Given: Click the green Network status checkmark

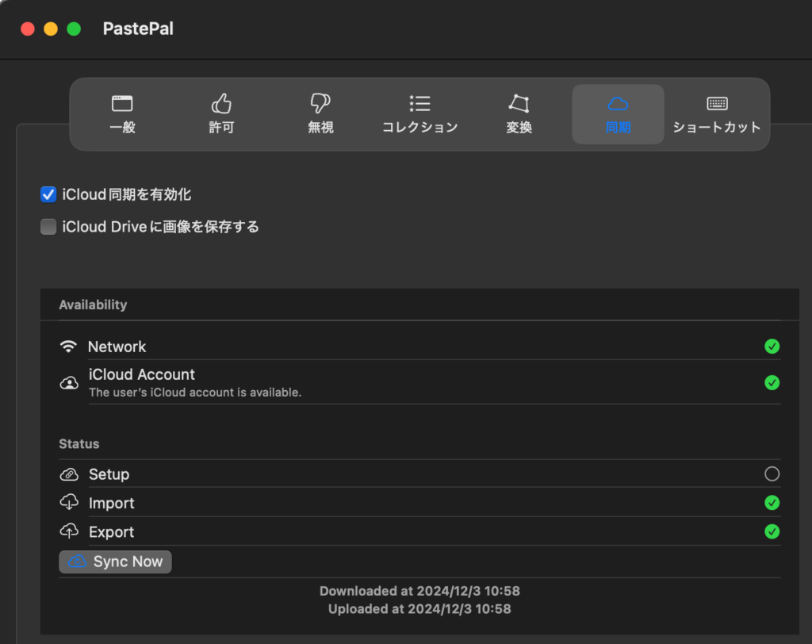Looking at the screenshot, I should point(772,347).
